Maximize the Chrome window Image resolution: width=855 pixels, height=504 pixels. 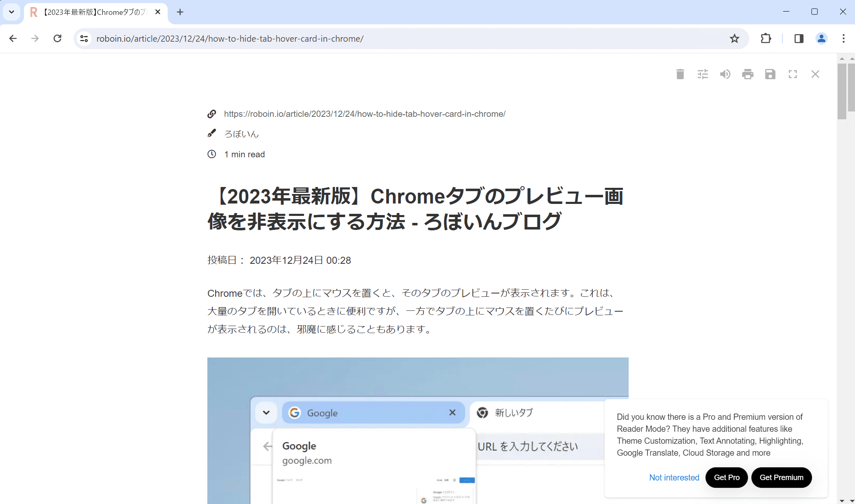point(815,12)
